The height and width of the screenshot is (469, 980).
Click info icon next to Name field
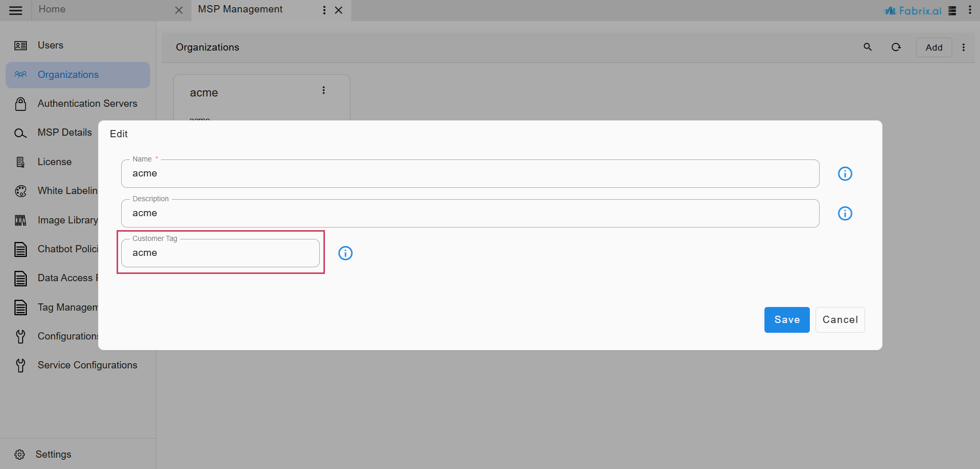845,174
